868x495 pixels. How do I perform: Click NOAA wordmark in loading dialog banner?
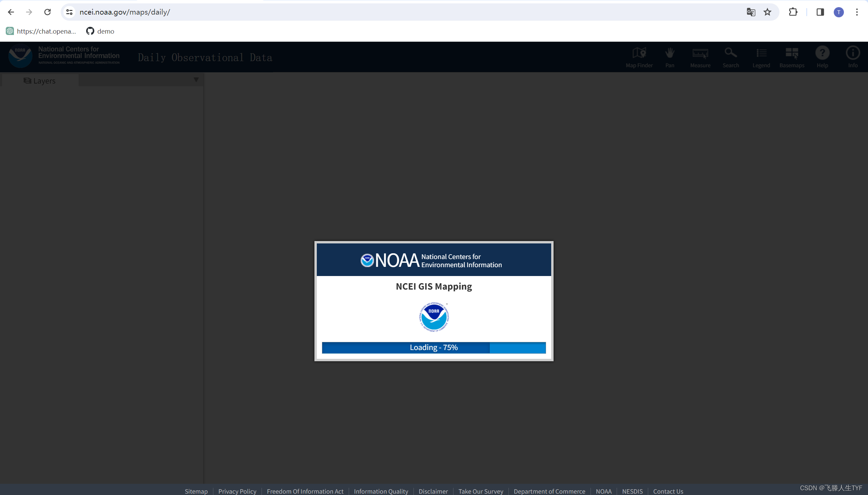pos(397,260)
